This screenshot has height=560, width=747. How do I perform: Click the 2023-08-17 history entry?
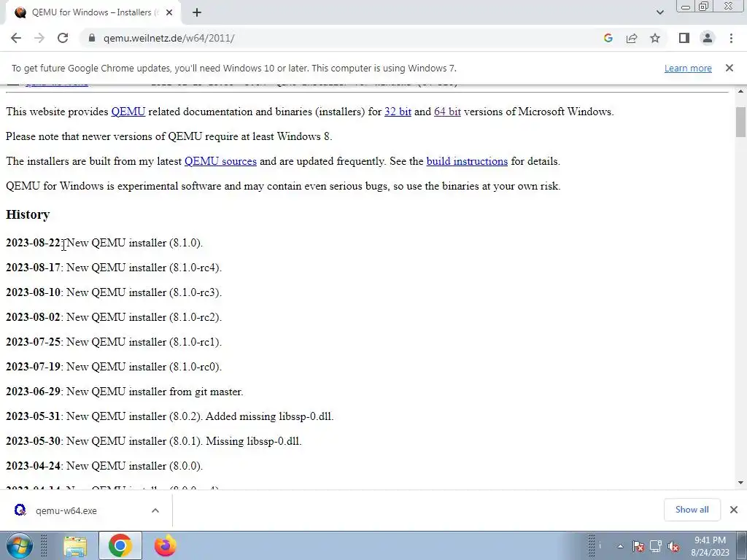(114, 268)
